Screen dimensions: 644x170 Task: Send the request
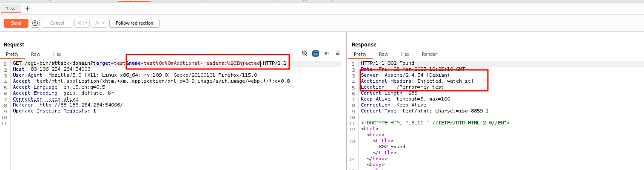pyautogui.click(x=16, y=23)
